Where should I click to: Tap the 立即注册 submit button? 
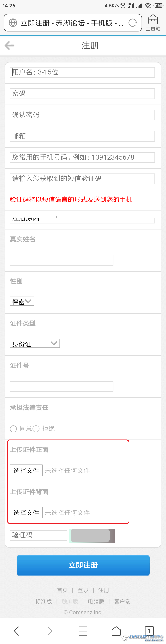[x=83, y=565]
